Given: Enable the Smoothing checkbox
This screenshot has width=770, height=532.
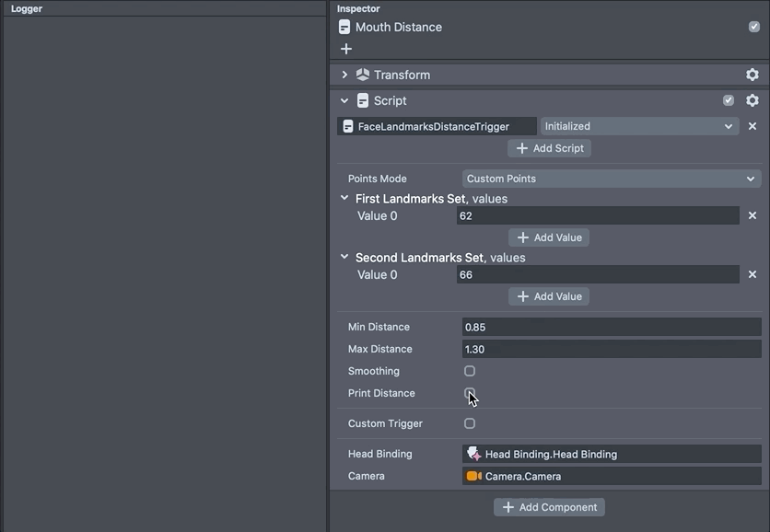Looking at the screenshot, I should tap(470, 371).
